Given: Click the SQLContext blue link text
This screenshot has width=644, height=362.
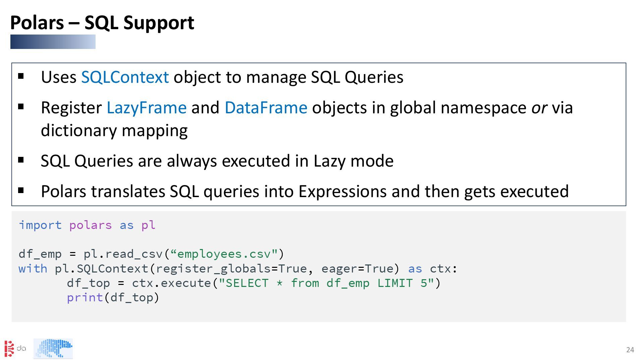Looking at the screenshot, I should point(125,77).
